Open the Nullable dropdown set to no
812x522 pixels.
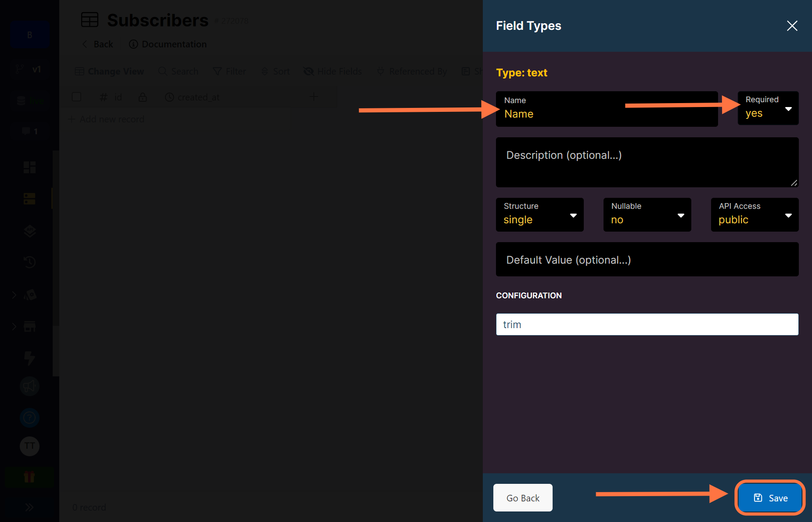coord(647,215)
